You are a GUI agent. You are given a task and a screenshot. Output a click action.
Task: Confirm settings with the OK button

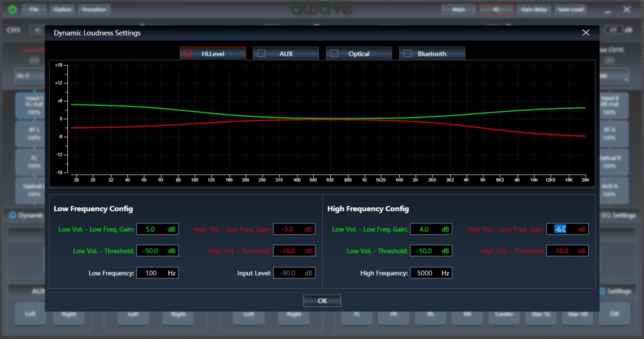(x=322, y=301)
